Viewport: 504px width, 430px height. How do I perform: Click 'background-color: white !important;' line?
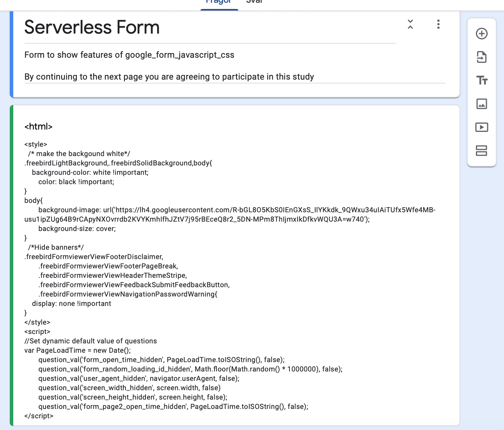(90, 172)
